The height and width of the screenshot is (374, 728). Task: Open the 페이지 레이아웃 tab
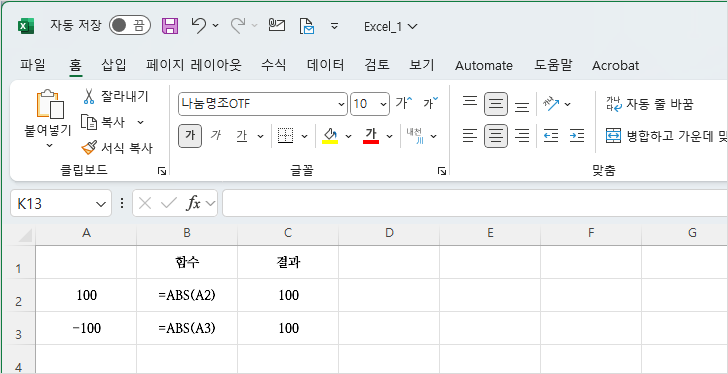[x=194, y=65]
